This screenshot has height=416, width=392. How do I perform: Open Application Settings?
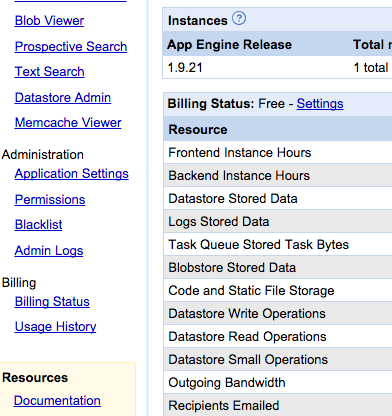coord(72,174)
